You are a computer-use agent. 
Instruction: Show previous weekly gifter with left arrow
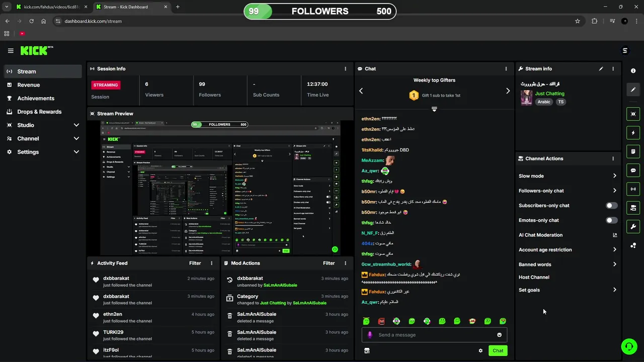tap(361, 91)
